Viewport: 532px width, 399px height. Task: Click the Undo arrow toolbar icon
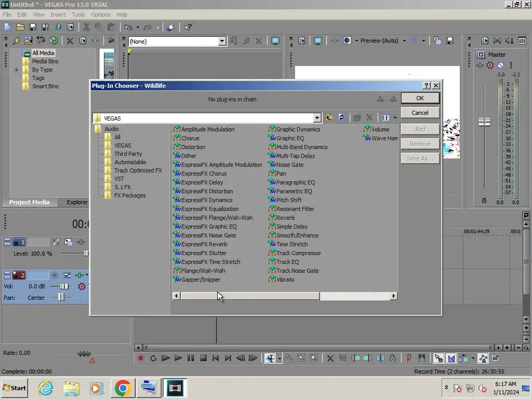(x=128, y=27)
